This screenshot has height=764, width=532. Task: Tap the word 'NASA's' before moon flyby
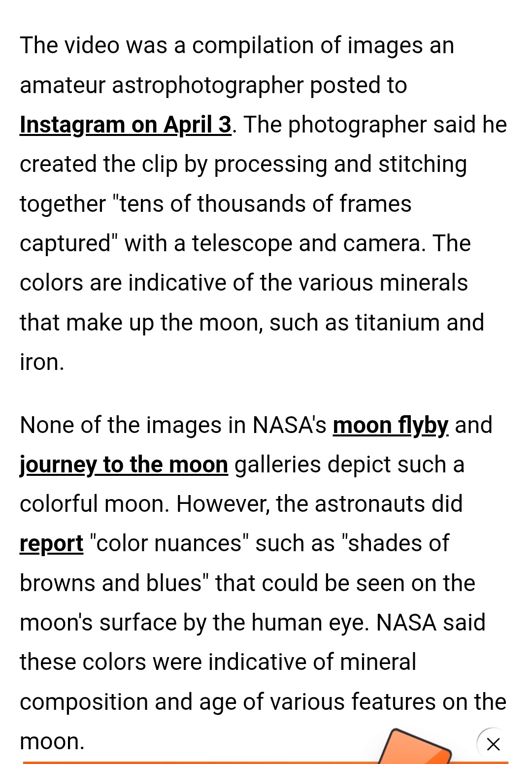(x=289, y=425)
